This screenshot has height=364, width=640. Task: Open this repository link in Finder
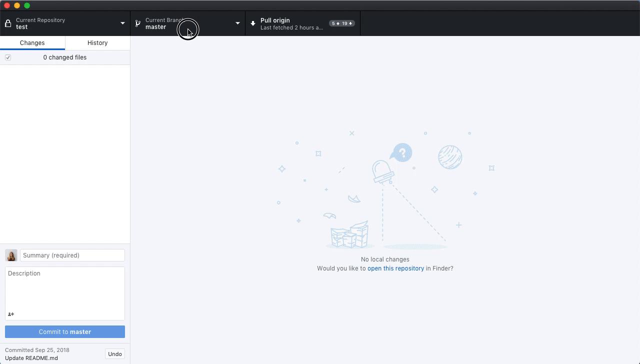(x=395, y=268)
